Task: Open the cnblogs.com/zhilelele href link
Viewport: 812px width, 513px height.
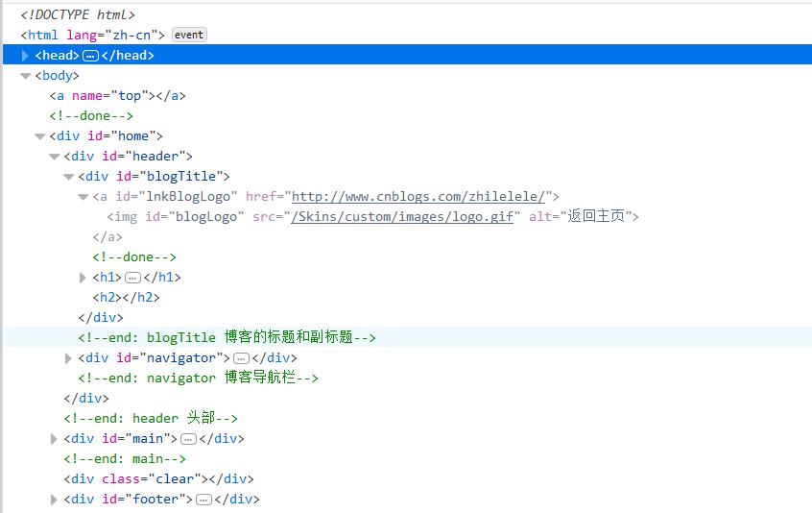Action: point(418,197)
